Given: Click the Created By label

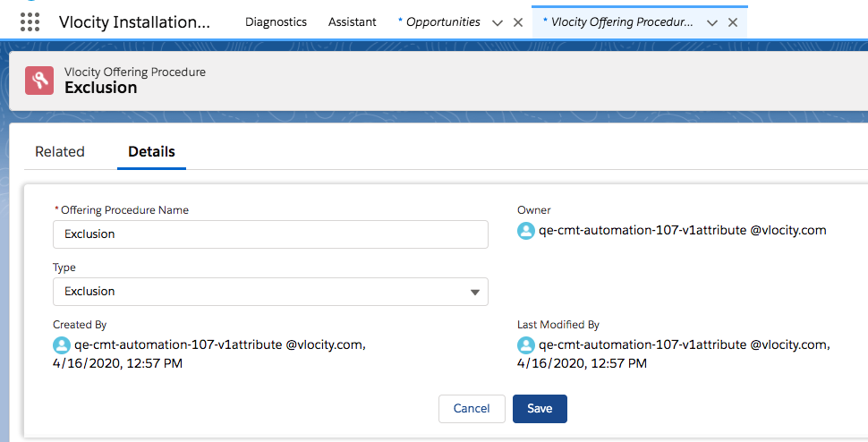Looking at the screenshot, I should point(80,325).
